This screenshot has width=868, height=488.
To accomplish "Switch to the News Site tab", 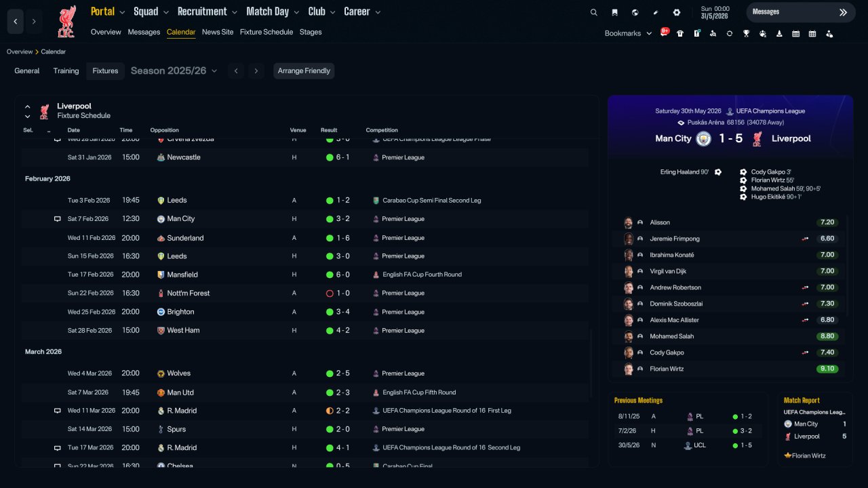I will coord(218,32).
